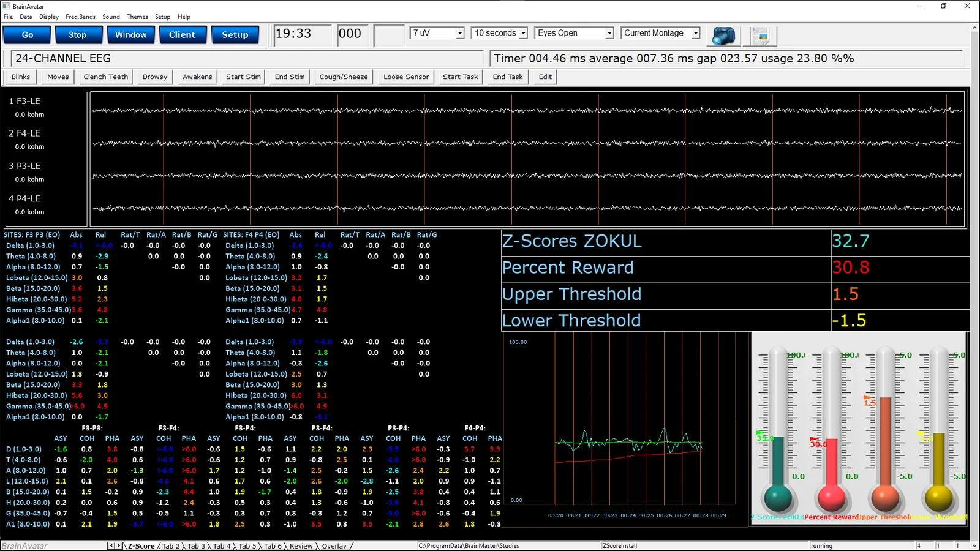Image resolution: width=980 pixels, height=551 pixels.
Task: Mark a Blinks event
Action: [x=21, y=77]
